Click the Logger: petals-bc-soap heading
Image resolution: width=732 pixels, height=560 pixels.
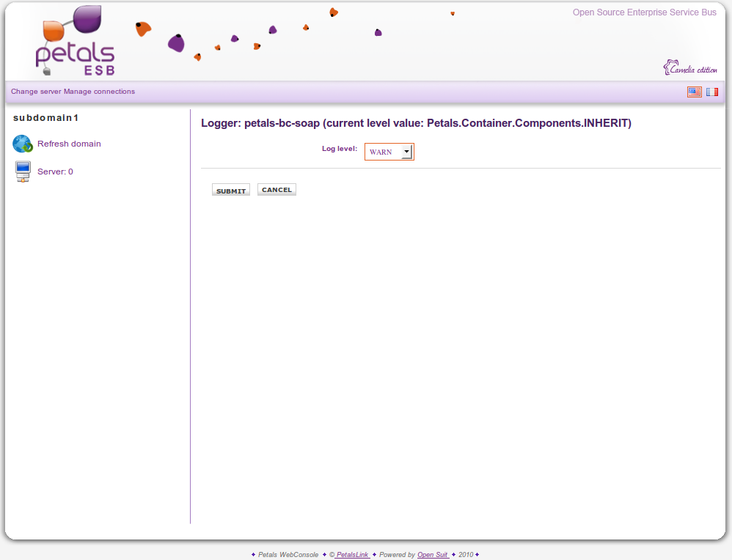click(x=416, y=123)
